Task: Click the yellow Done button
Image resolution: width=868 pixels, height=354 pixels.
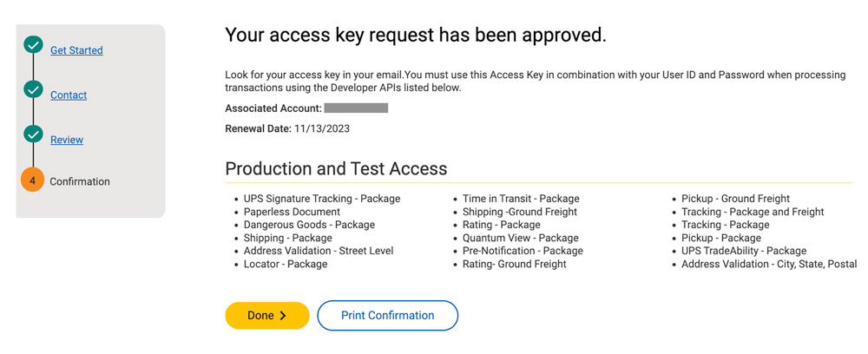Action: coord(266,316)
